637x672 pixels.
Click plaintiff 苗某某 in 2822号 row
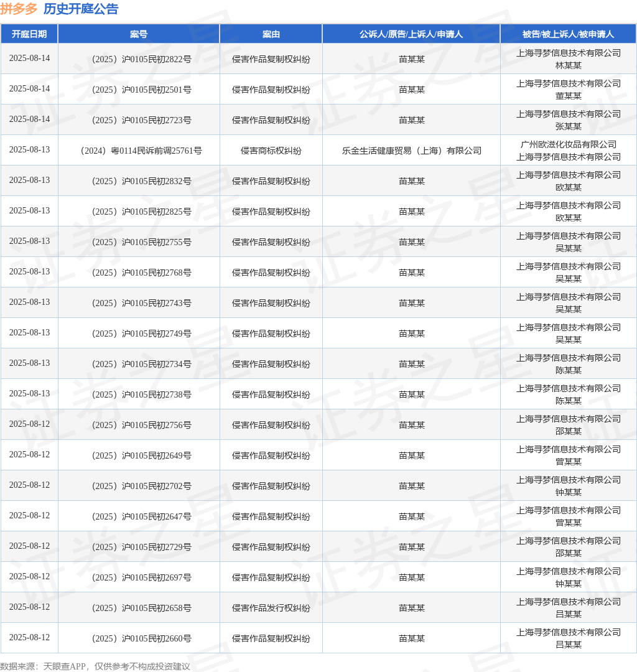pos(411,59)
